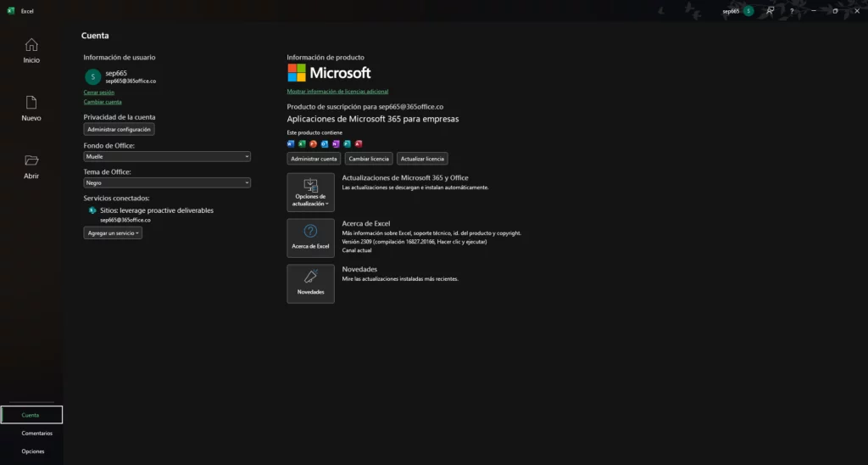Open the feedback person icon in title bar
The width and height of the screenshot is (868, 465).
click(770, 11)
